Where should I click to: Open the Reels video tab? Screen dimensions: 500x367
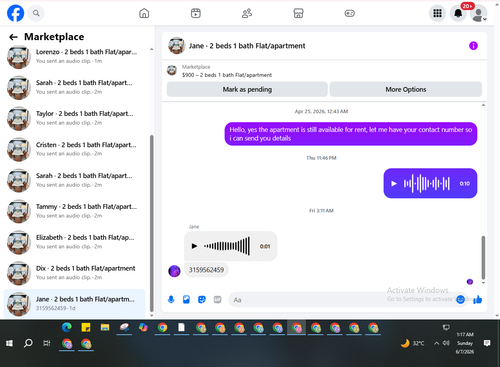(x=196, y=13)
